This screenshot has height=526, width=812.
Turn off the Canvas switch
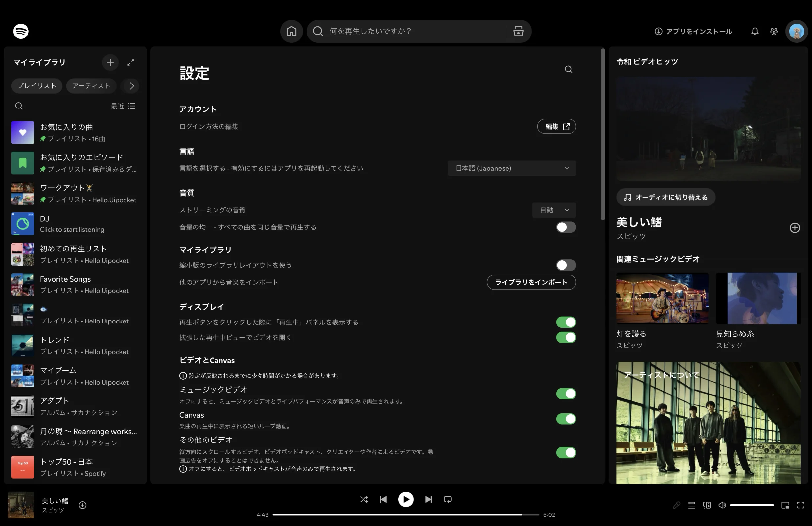tap(566, 419)
